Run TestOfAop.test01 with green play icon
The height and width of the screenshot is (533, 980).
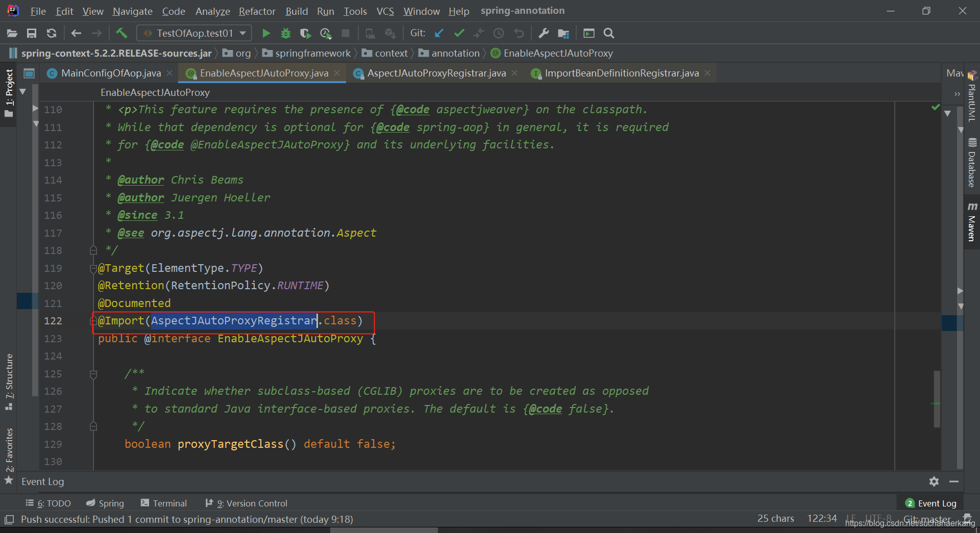266,33
